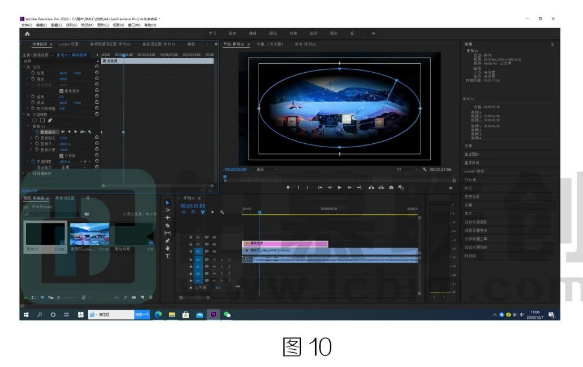This screenshot has height=367, width=583.
Task: Collapse the Motion effect group
Action: 24,67
